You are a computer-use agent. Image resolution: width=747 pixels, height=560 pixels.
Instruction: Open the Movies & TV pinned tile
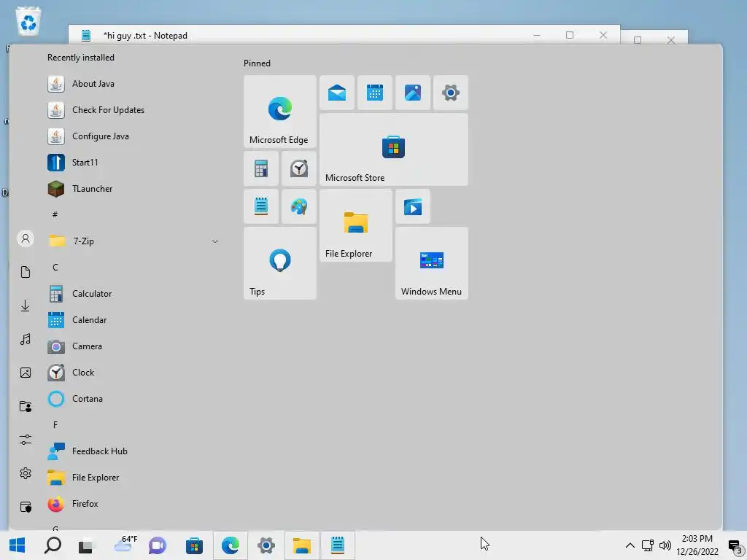point(413,206)
